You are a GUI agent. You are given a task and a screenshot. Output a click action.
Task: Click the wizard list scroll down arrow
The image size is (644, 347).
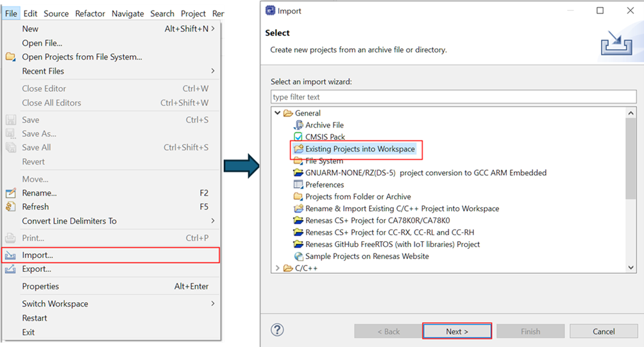pos(631,267)
